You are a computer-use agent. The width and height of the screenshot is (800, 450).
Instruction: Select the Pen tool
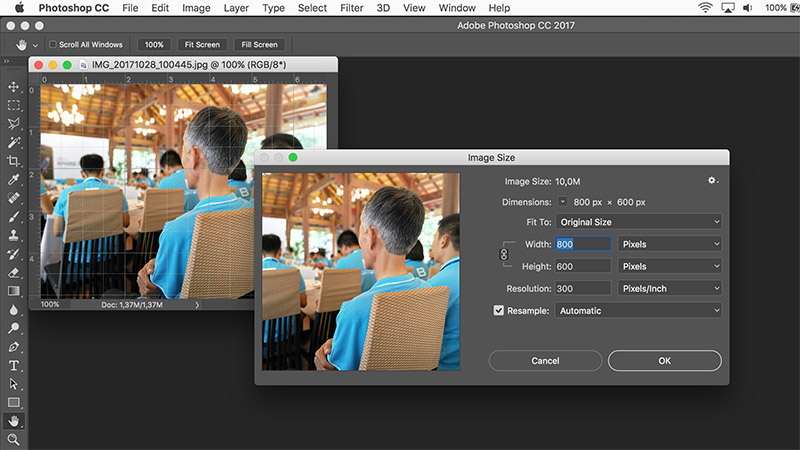coord(14,347)
